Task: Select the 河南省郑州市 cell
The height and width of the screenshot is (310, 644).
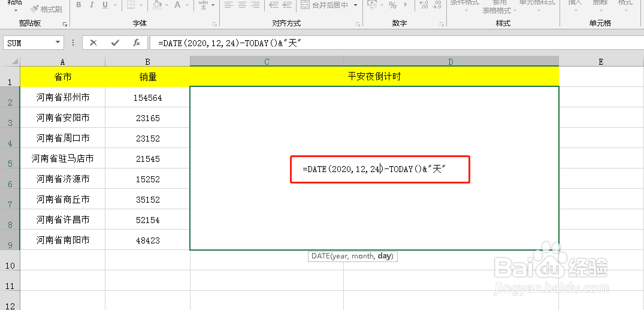Action: click(62, 97)
